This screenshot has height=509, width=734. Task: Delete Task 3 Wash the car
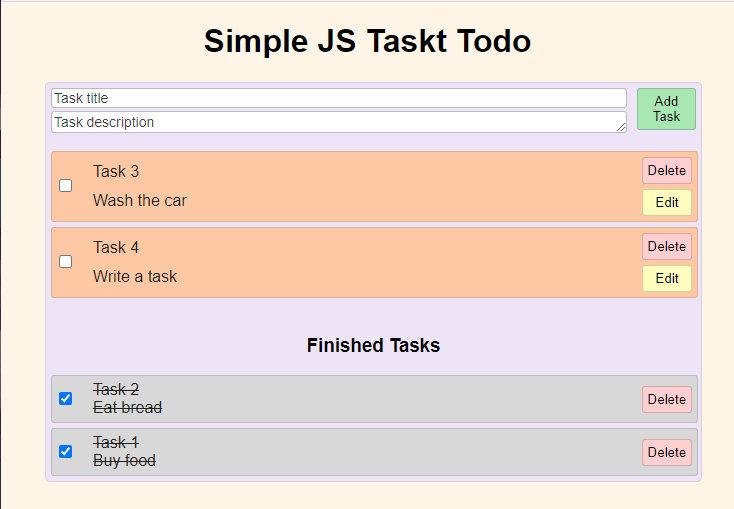pyautogui.click(x=667, y=170)
